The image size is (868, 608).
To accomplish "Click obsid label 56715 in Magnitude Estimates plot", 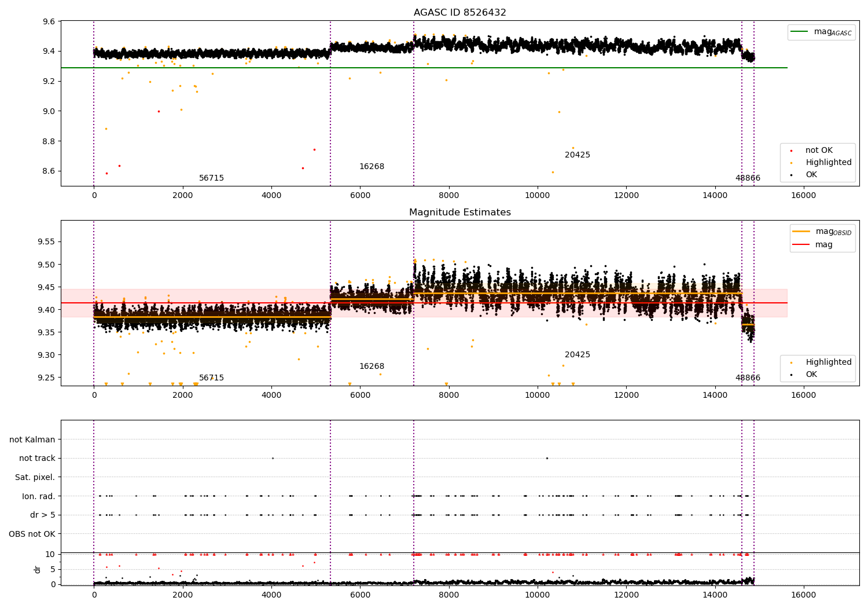I will point(211,378).
